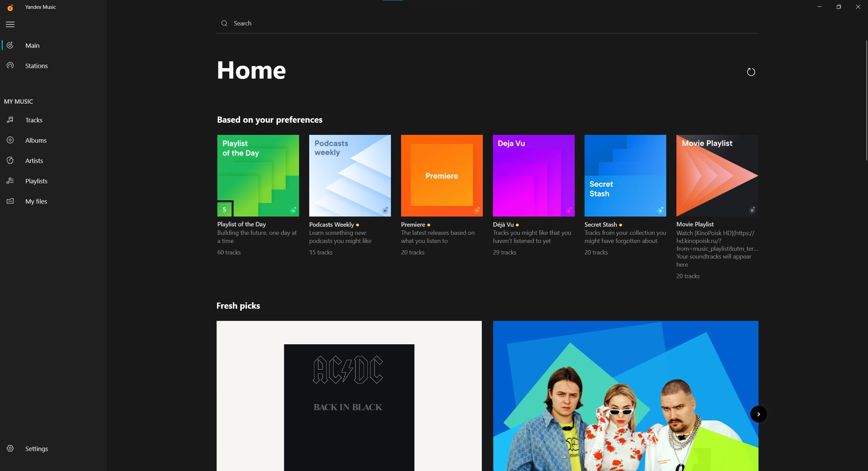This screenshot has height=471, width=868.
Task: Click the Tracks music note icon
Action: (10, 120)
